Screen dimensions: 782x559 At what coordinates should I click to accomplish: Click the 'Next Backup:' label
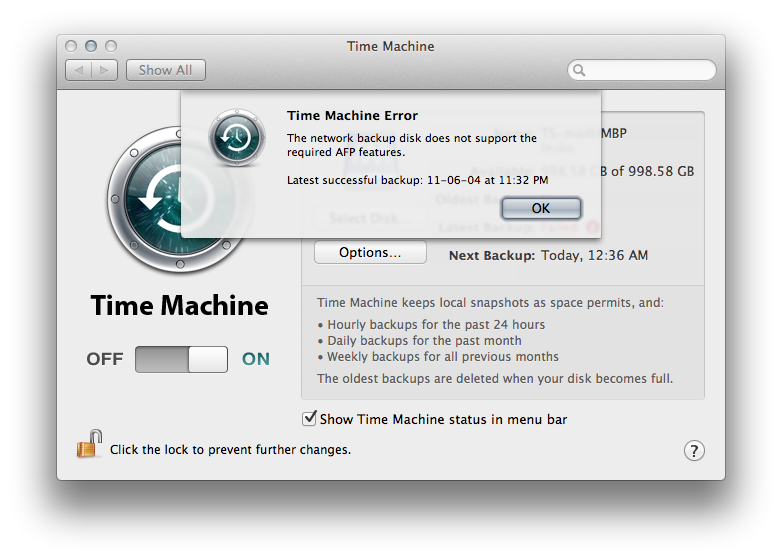[492, 255]
